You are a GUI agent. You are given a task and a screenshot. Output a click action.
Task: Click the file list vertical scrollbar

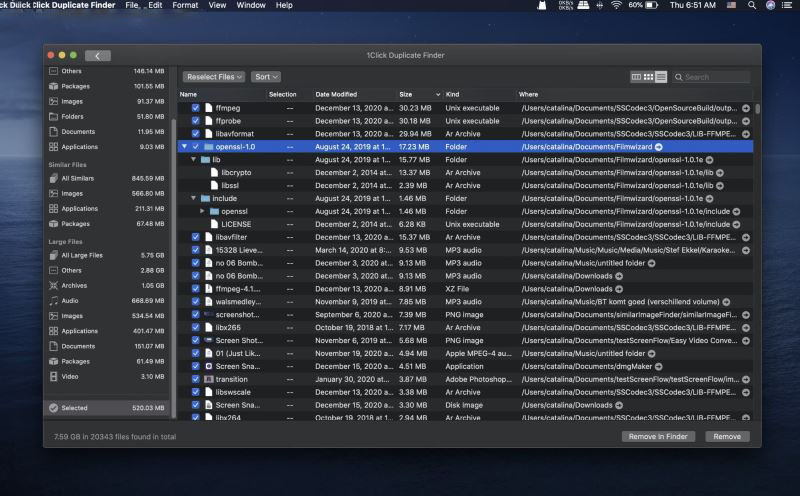pos(758,109)
